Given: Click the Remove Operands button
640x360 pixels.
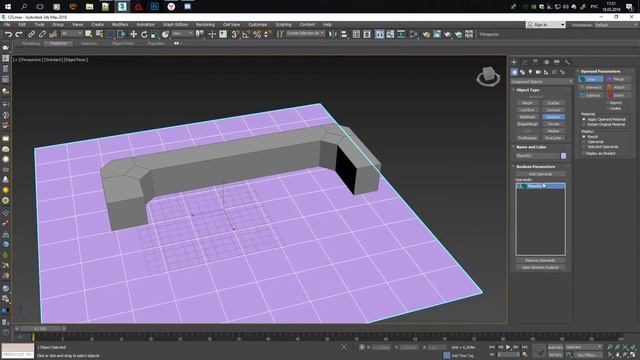Looking at the screenshot, I should (x=540, y=260).
